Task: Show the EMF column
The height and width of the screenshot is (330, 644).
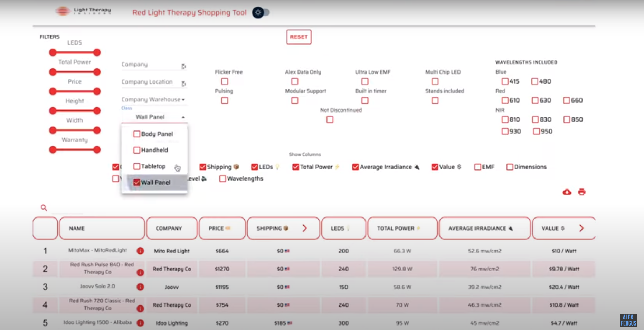Action: pos(478,167)
